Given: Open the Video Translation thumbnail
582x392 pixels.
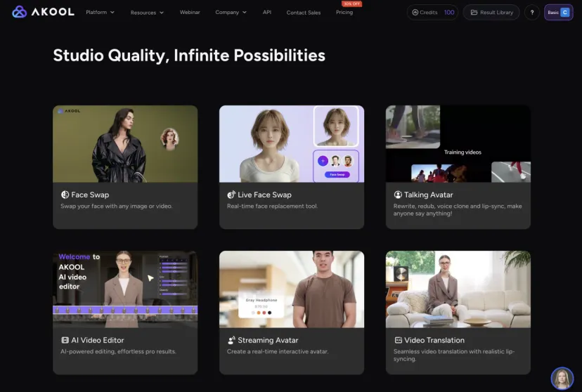Looking at the screenshot, I should [458, 289].
